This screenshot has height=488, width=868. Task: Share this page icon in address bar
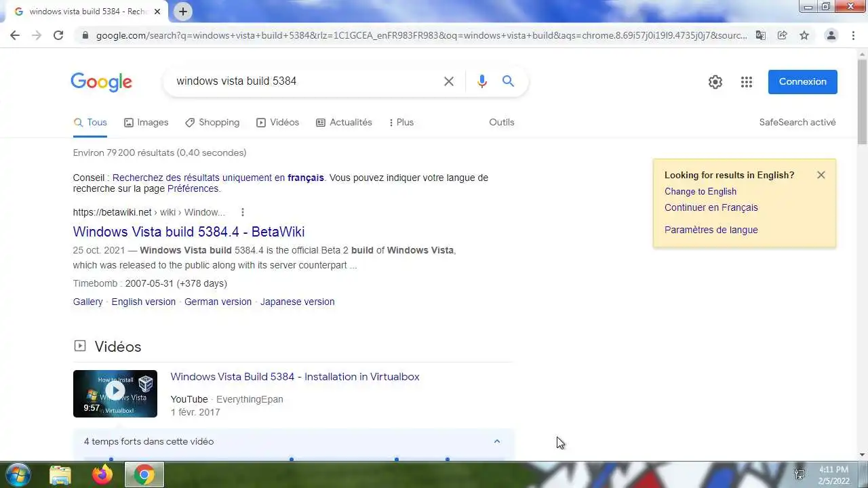(x=783, y=35)
